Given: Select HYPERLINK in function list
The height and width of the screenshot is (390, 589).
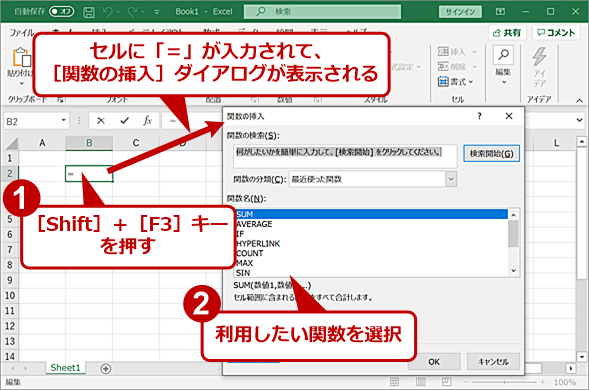Looking at the screenshot, I should 371,243.
